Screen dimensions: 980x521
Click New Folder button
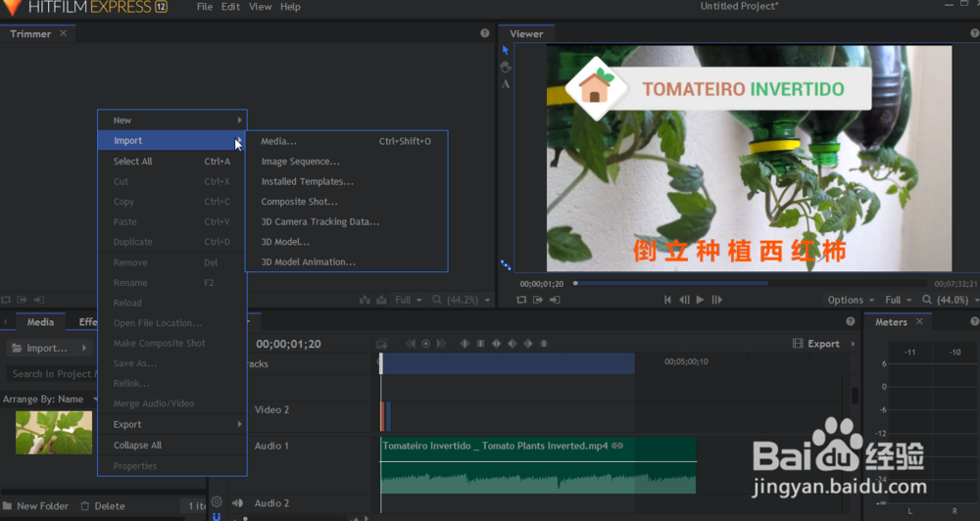35,506
